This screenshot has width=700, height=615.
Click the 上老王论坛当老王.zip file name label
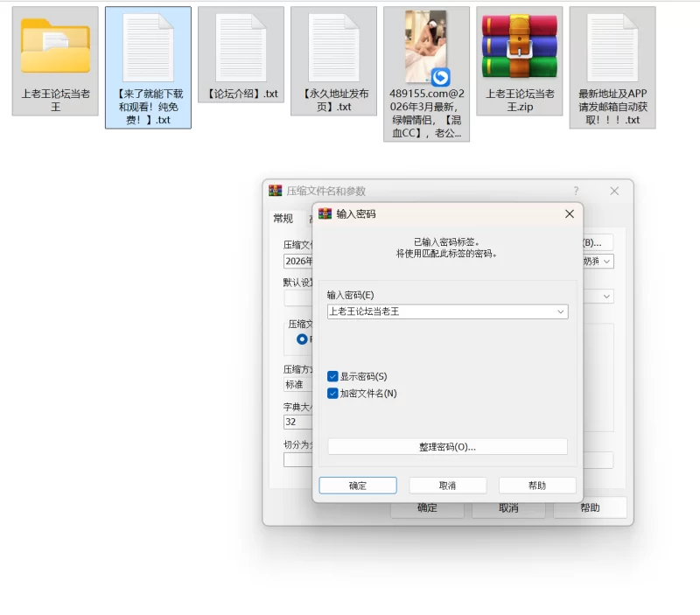(x=520, y=100)
